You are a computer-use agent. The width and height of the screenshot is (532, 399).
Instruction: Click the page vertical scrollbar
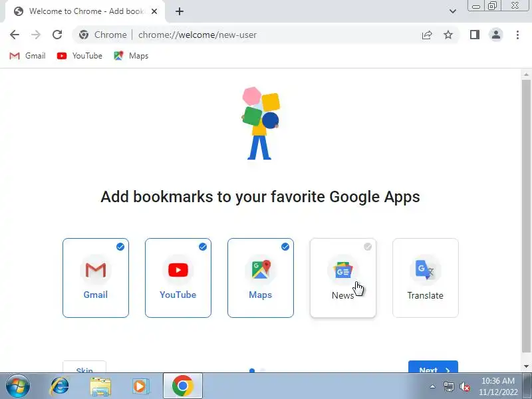coord(526,217)
